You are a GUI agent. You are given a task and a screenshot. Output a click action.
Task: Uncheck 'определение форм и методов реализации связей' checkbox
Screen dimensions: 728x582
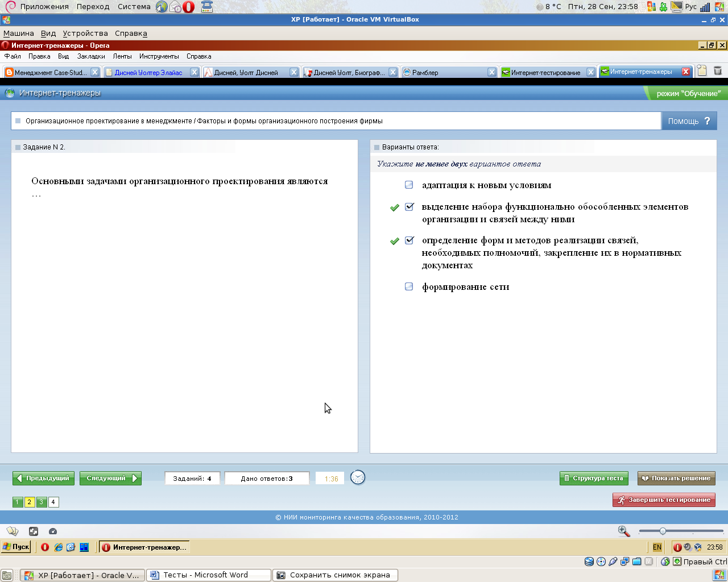pyautogui.click(x=409, y=240)
